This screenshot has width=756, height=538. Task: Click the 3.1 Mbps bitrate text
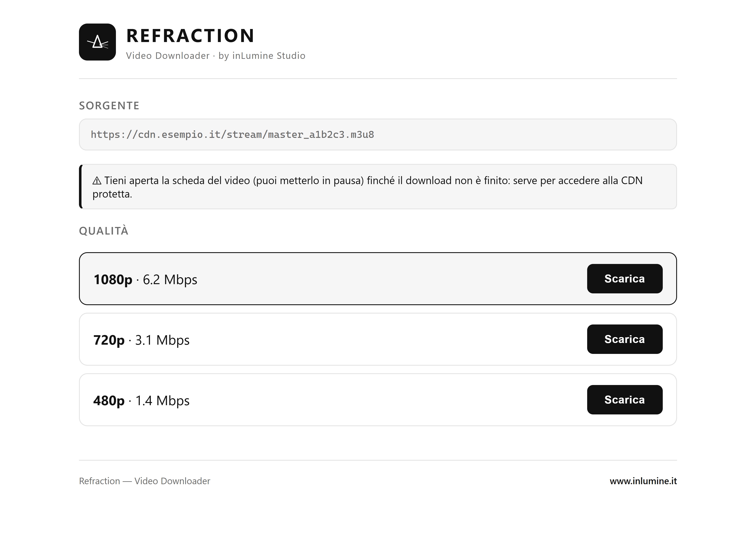162,340
